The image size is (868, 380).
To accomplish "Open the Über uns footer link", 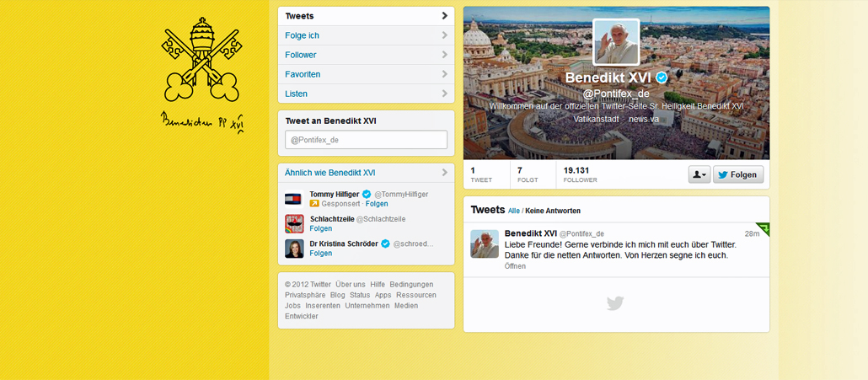I will coord(351,284).
